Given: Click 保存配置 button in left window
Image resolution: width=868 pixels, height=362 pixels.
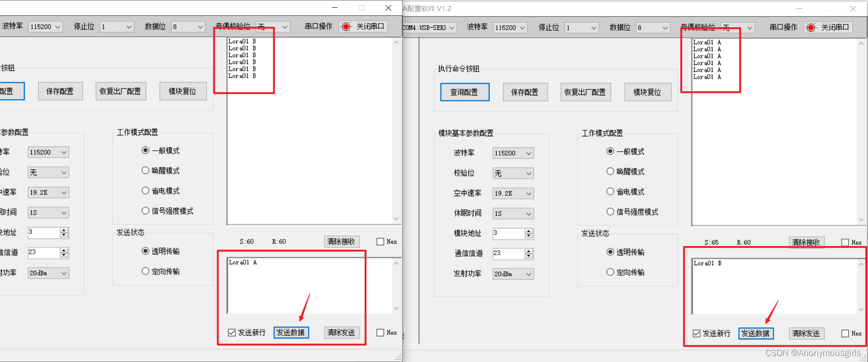Looking at the screenshot, I should click(60, 91).
